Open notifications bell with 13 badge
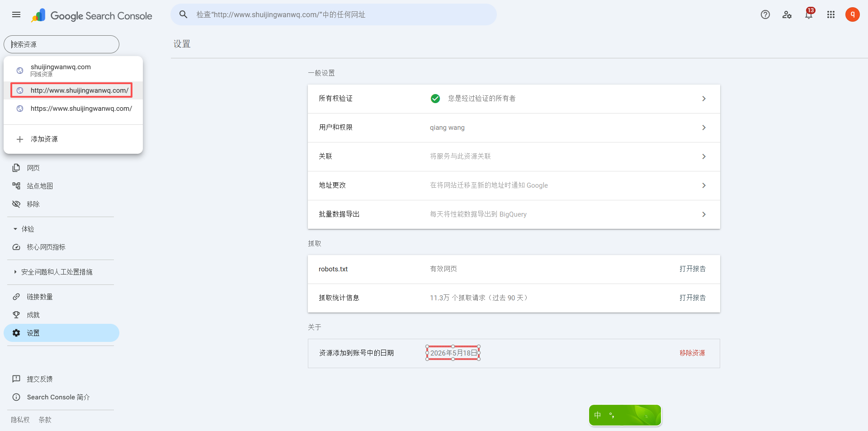This screenshot has height=431, width=868. [x=809, y=14]
